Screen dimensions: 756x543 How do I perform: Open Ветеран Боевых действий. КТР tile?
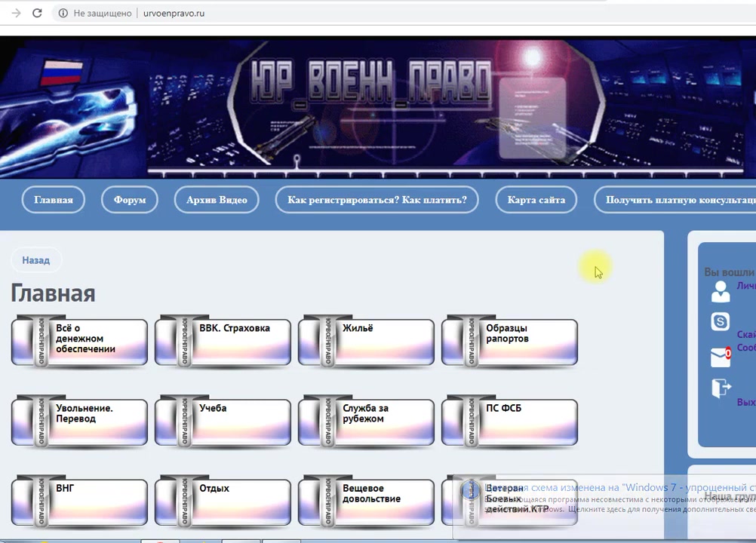pos(509,501)
